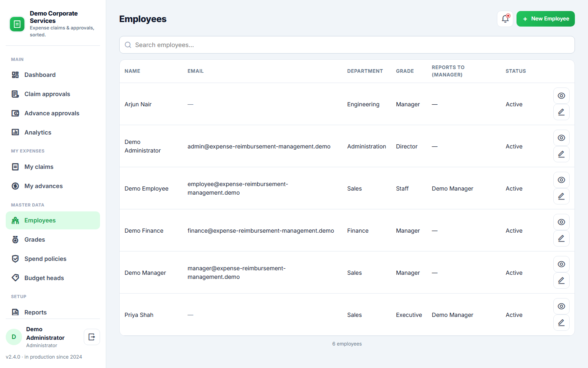Click the finance@expense-reimbursement-management.demo email
Screen dimensions: 588x368
point(261,231)
